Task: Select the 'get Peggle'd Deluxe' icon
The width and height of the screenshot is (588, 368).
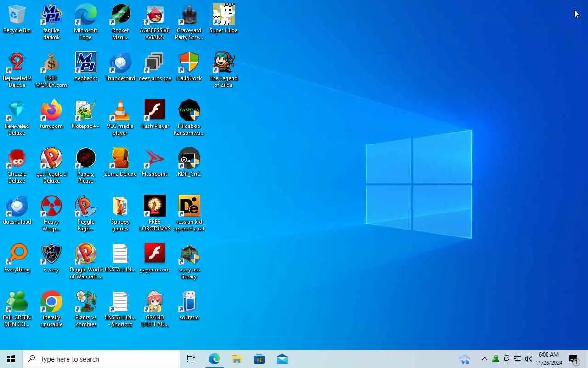Action: pos(51,166)
